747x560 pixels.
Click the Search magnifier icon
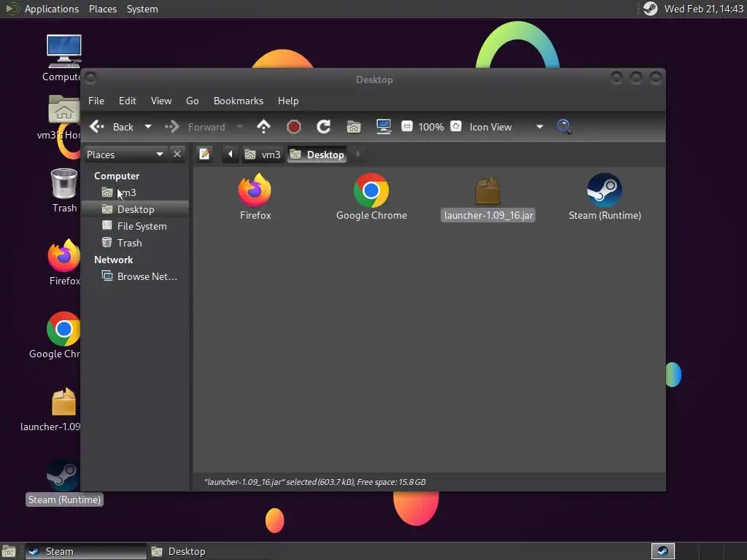pos(564,127)
